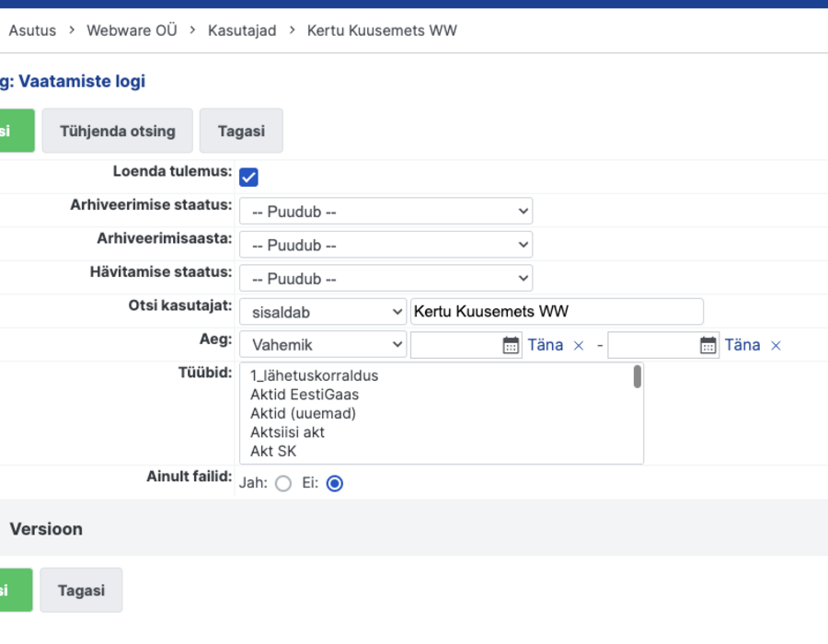Viewport: 828px width, 644px height.
Task: Click the 'Vaatamiste logi' page heading
Action: [82, 81]
